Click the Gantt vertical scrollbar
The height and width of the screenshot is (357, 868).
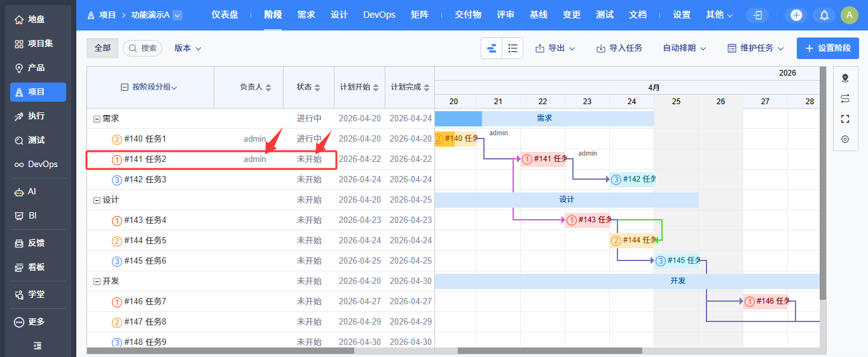tap(823, 184)
